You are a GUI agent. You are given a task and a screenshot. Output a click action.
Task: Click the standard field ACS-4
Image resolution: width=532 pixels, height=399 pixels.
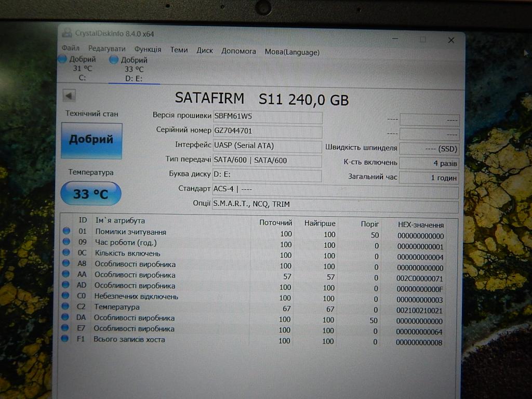[335, 190]
